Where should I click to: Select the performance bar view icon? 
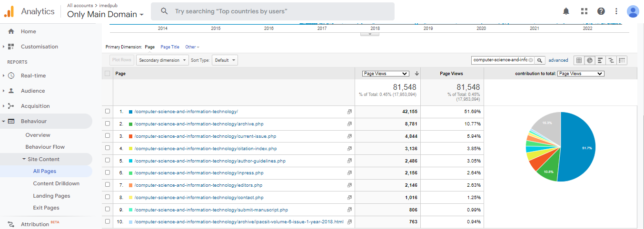(600, 60)
